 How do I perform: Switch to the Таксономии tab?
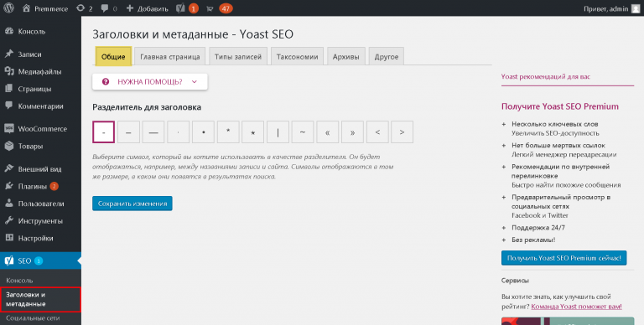[x=297, y=57]
